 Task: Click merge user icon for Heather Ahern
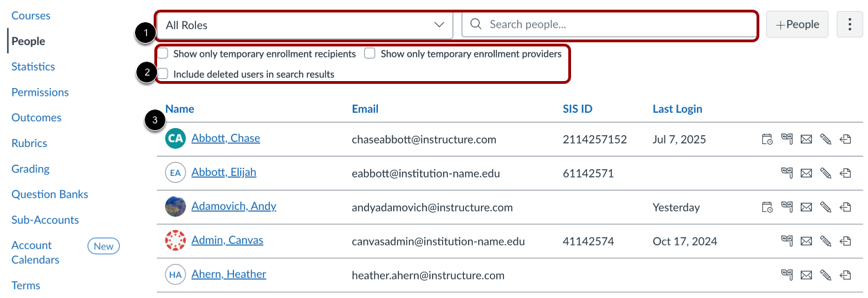coord(845,275)
